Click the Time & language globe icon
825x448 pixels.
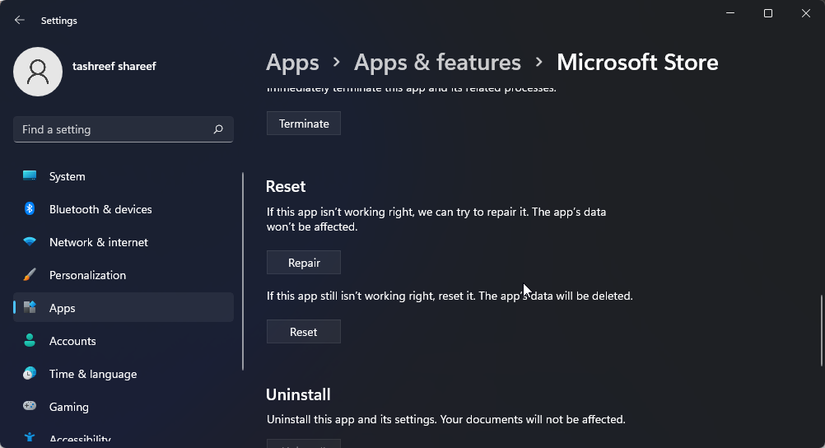pyautogui.click(x=30, y=374)
